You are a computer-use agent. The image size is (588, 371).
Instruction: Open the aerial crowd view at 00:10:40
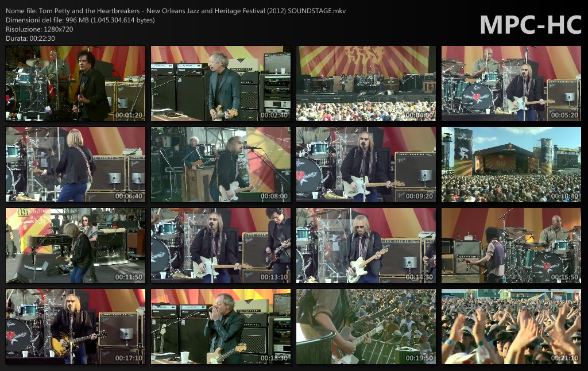(x=511, y=165)
